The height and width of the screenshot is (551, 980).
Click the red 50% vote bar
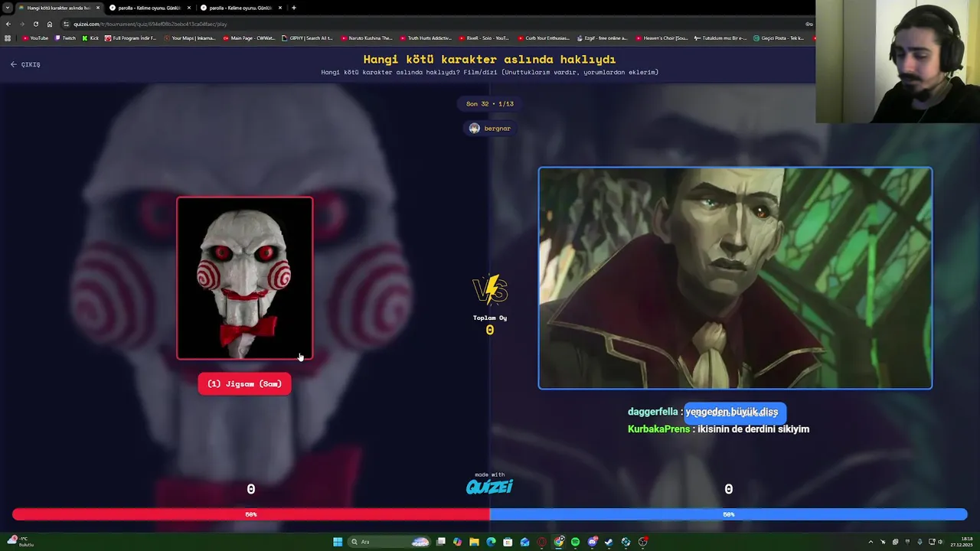click(x=251, y=514)
